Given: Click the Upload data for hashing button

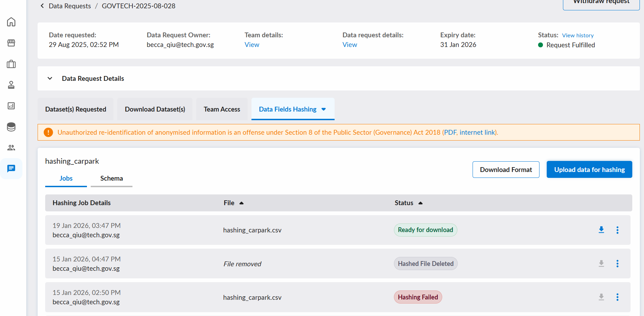Looking at the screenshot, I should click(x=589, y=170).
